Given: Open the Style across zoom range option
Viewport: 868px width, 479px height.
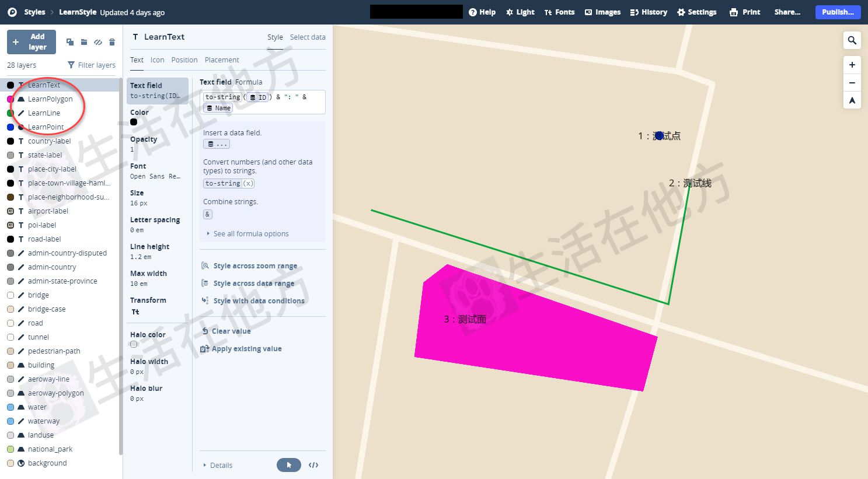Looking at the screenshot, I should (x=255, y=265).
